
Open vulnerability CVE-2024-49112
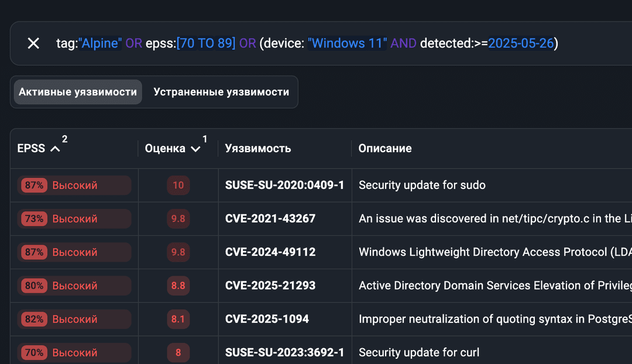[270, 252]
